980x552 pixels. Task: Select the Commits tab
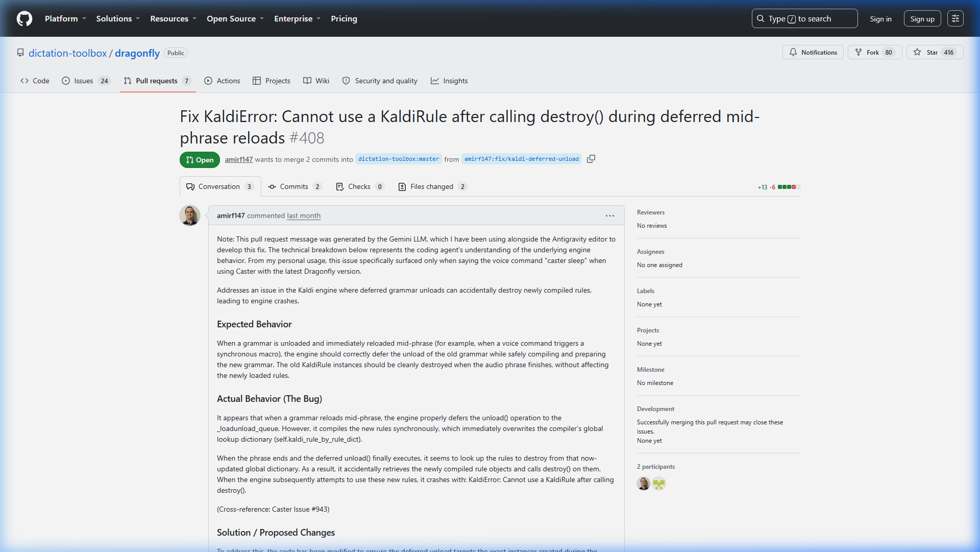295,187
